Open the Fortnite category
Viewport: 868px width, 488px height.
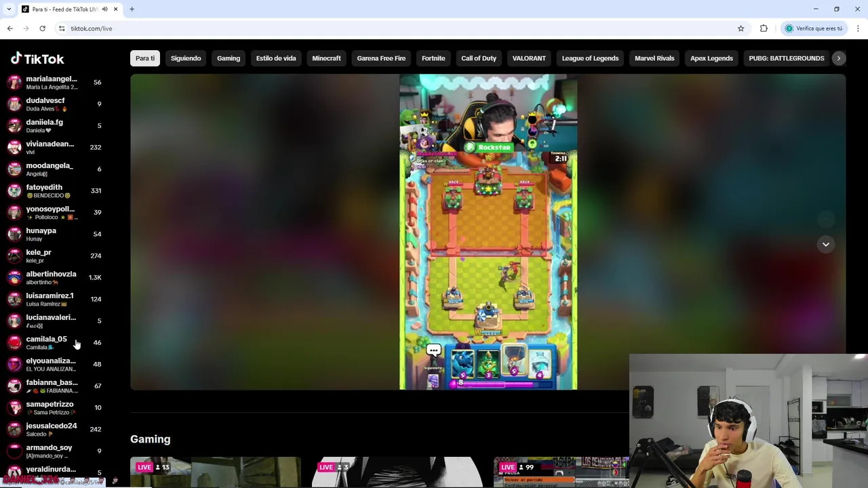(433, 58)
